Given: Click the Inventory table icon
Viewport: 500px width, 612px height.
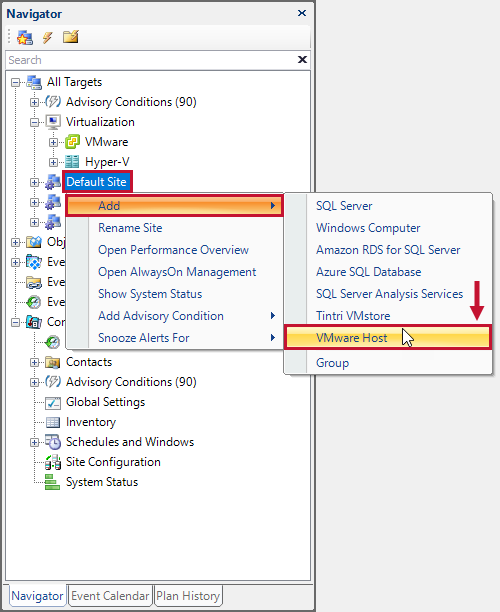Looking at the screenshot, I should click(x=53, y=422).
